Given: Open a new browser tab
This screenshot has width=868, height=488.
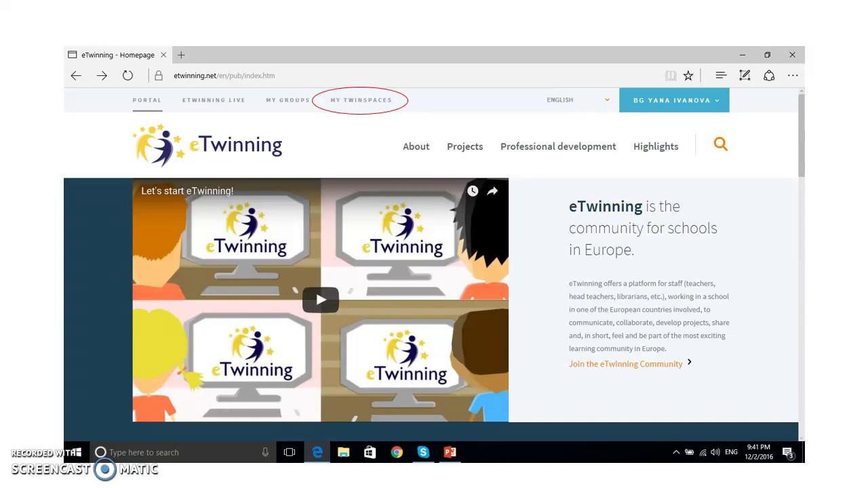Looking at the screenshot, I should (x=181, y=55).
